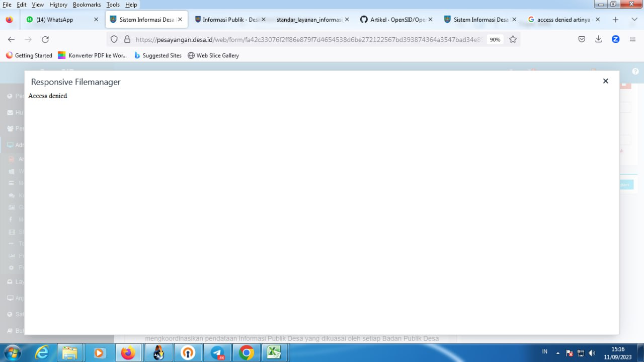This screenshot has height=362, width=644.
Task: Show the list of all tabs
Action: [x=634, y=20]
